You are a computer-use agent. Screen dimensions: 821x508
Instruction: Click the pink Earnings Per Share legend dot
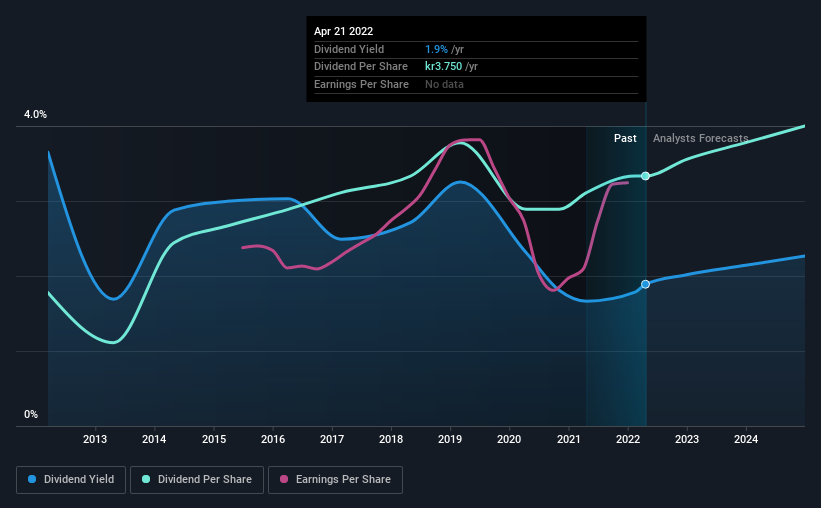(x=284, y=479)
